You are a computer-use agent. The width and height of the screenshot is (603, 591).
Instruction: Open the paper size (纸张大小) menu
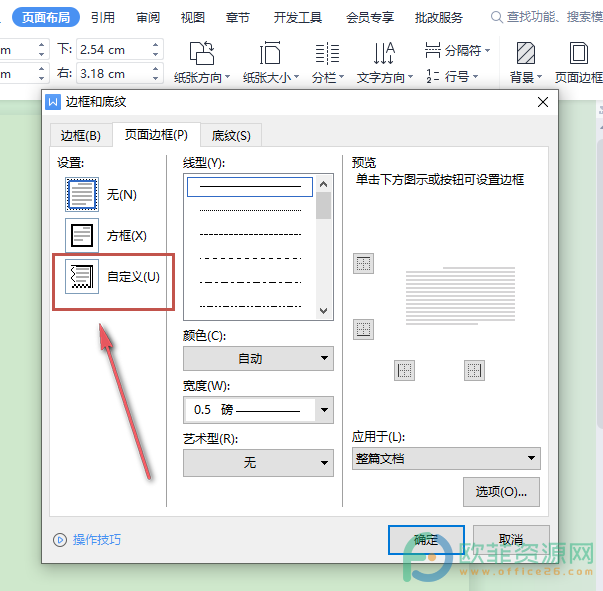click(x=271, y=63)
